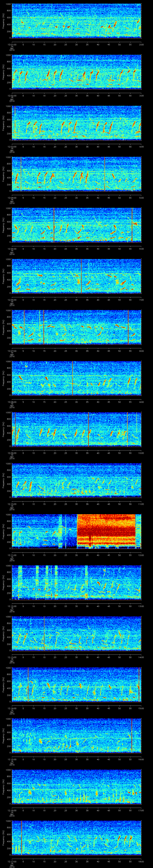Click the '12:12:00' start time label
153x868 pixels.
[x=12, y=606]
